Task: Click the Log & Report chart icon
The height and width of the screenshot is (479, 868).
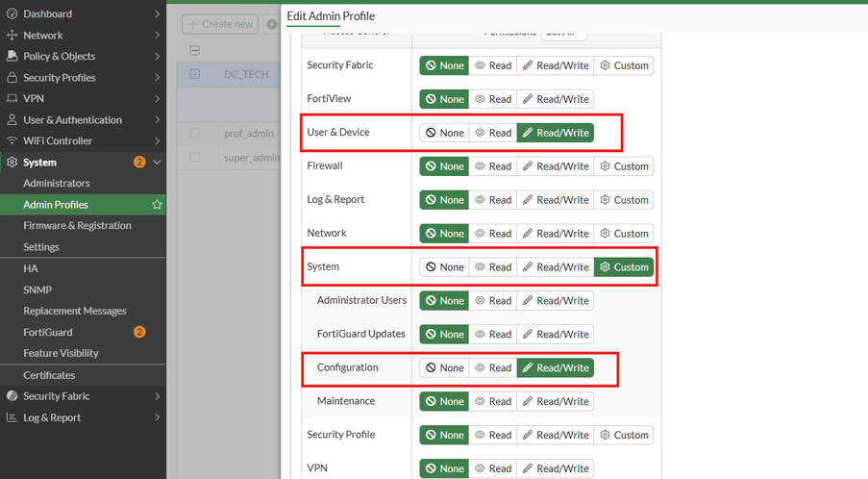Action: coord(12,418)
